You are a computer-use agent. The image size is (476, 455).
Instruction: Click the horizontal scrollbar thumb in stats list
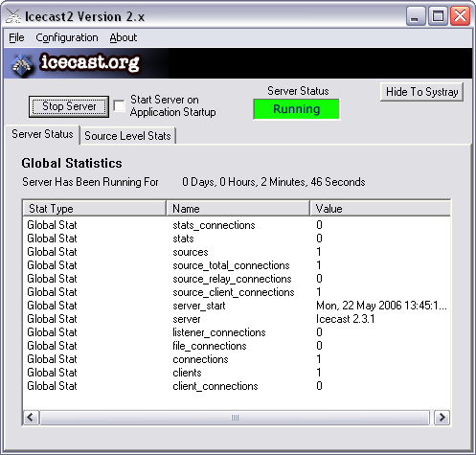click(235, 418)
